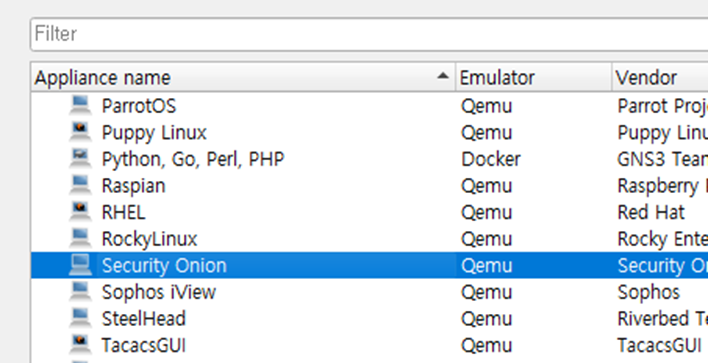The height and width of the screenshot is (363, 708).
Task: Click the RHEL computer icon
Action: pos(80,212)
